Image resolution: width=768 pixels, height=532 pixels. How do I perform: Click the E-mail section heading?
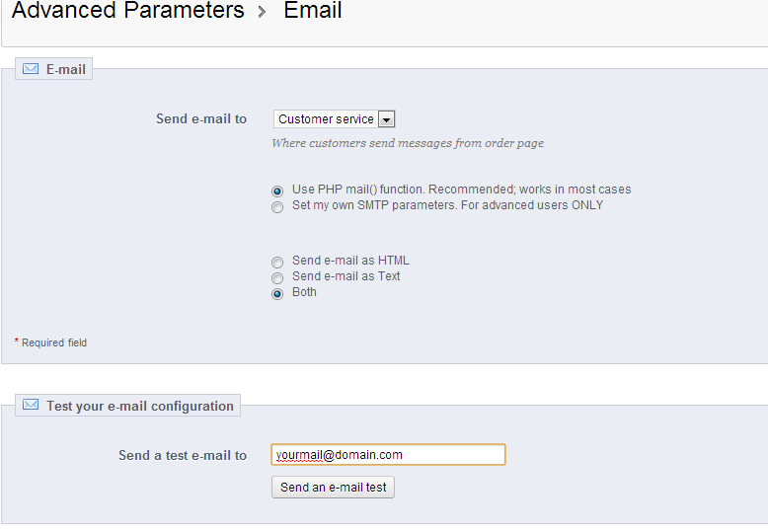tap(66, 70)
